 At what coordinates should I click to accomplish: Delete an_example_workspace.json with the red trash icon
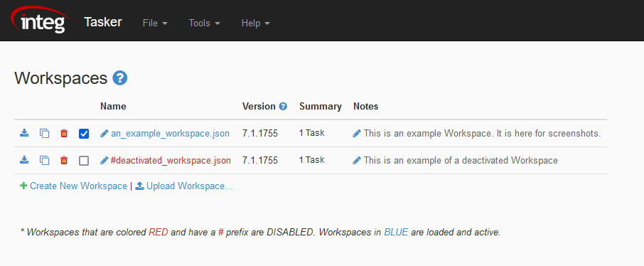(x=64, y=133)
